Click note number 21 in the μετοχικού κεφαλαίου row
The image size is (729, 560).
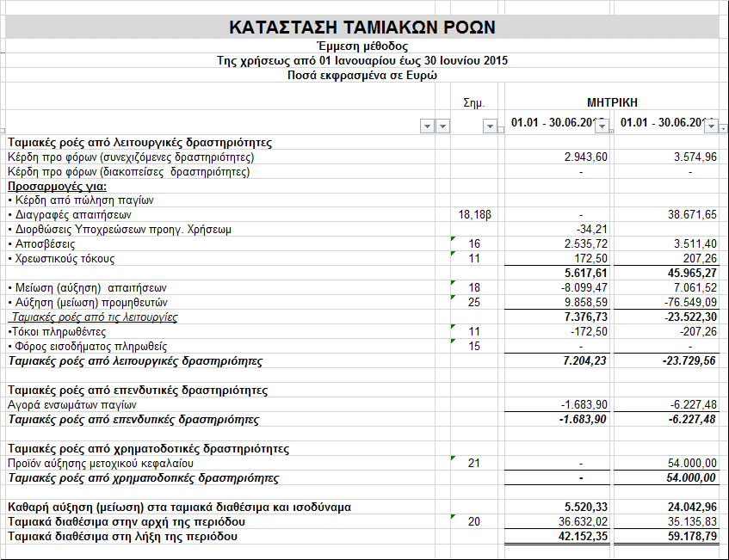[x=474, y=464]
